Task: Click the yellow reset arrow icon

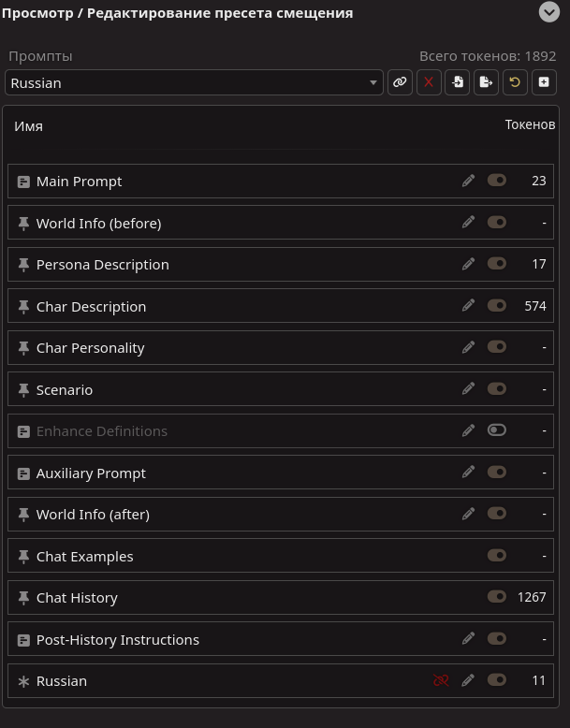Action: [x=514, y=82]
